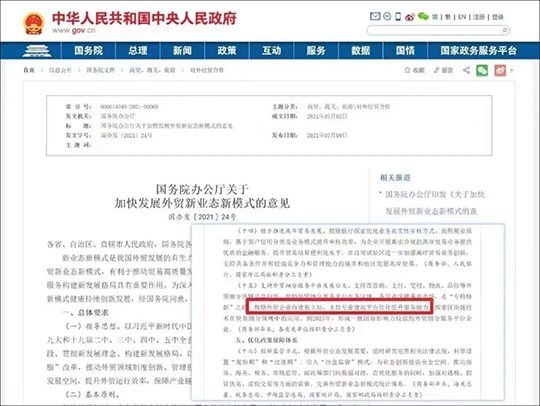Click the search magnifier icon

click(x=505, y=30)
